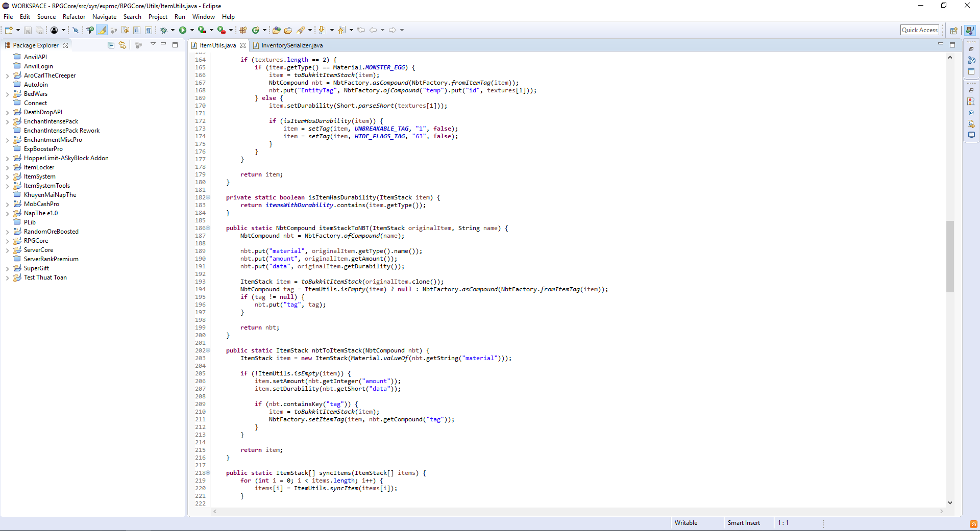
Task: Open the Refactor menu
Action: coord(73,17)
